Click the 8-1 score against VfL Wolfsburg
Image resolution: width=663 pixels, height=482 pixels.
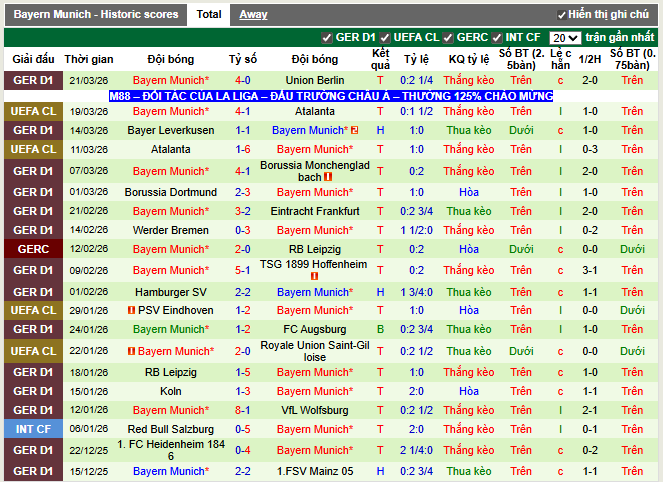[243, 410]
